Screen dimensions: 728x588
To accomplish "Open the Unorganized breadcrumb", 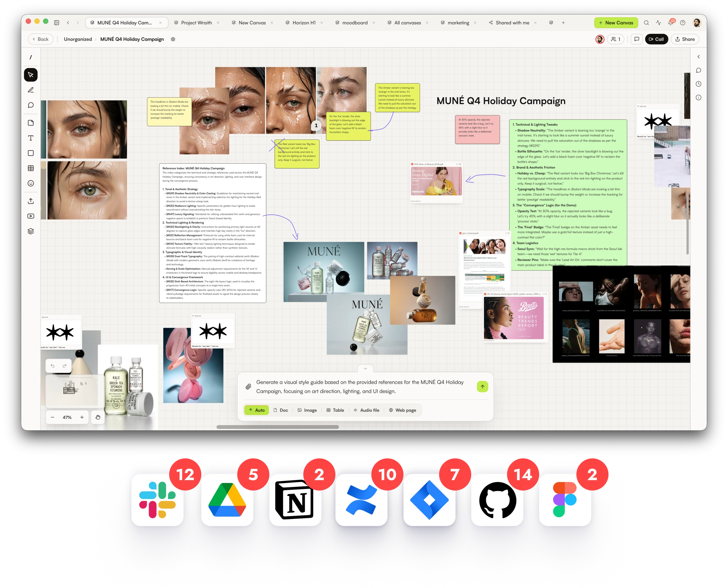I will click(78, 39).
